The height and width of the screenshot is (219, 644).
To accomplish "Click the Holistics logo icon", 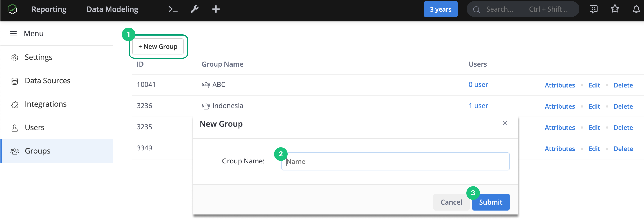I will tap(13, 9).
